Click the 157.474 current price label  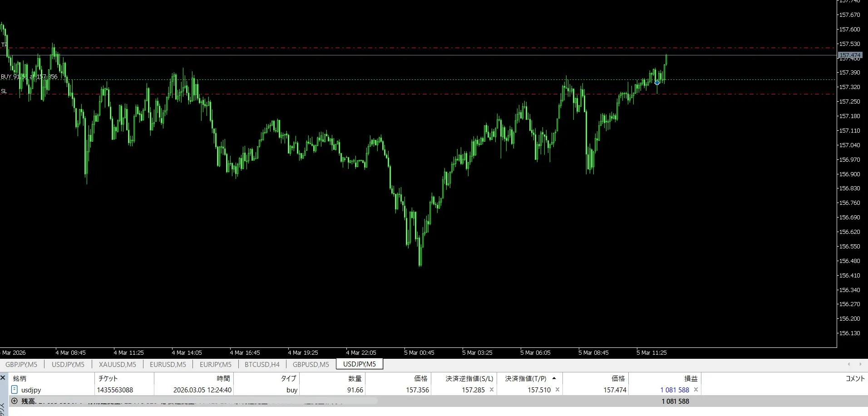point(849,55)
